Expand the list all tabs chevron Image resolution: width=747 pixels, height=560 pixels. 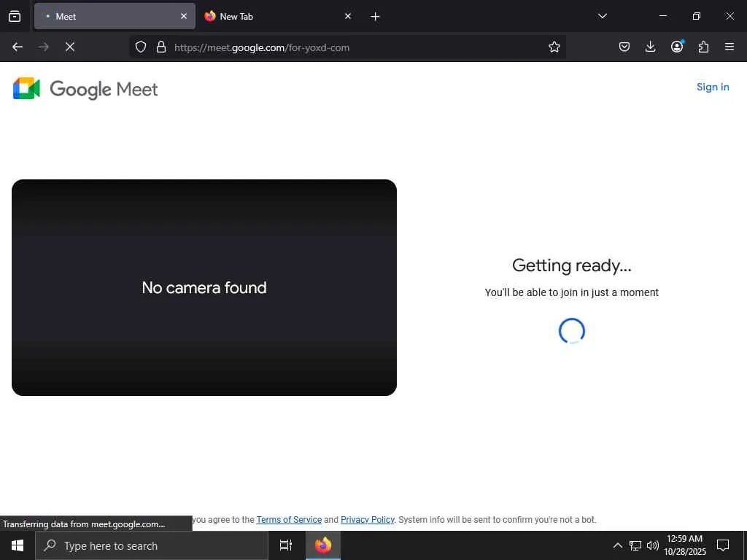pos(602,16)
